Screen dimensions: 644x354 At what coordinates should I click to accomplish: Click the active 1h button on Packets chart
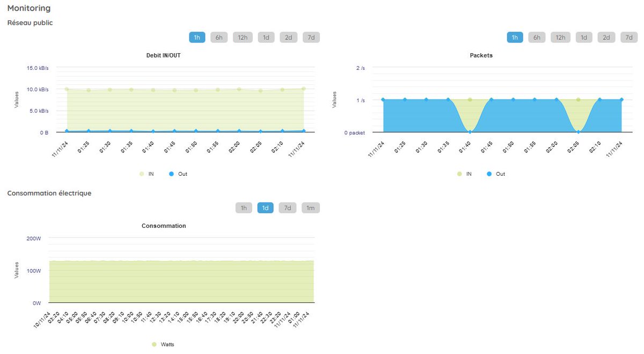pyautogui.click(x=514, y=37)
